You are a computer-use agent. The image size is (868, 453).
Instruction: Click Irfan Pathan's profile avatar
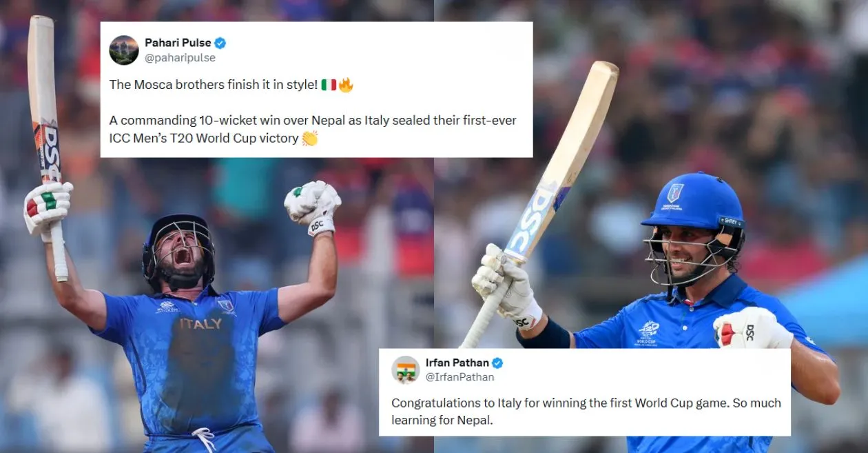pyautogui.click(x=405, y=370)
